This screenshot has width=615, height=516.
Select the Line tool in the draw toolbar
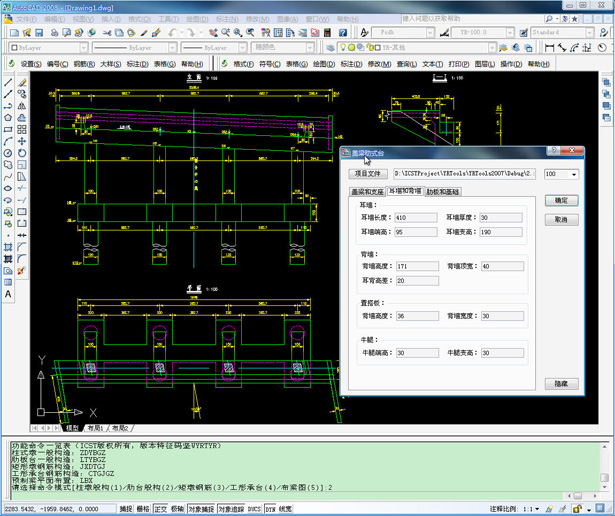coord(9,82)
